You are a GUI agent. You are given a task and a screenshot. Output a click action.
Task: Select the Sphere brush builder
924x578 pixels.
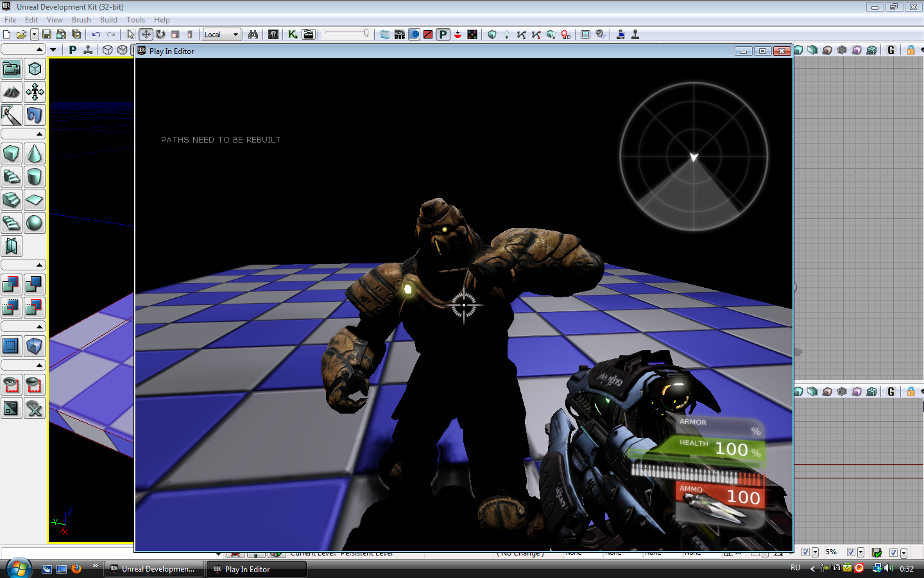35,223
